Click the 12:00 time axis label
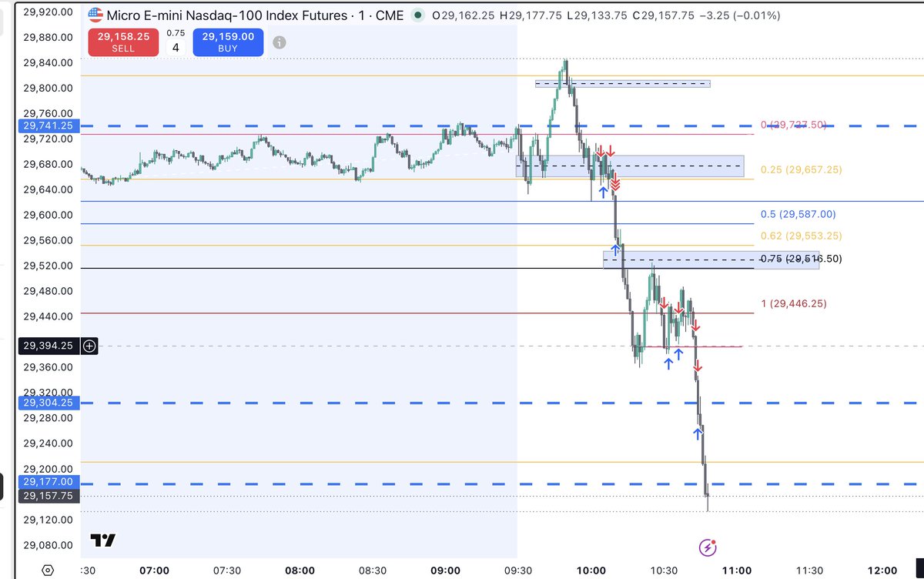Viewport: 924px width, 579px height. [882, 571]
